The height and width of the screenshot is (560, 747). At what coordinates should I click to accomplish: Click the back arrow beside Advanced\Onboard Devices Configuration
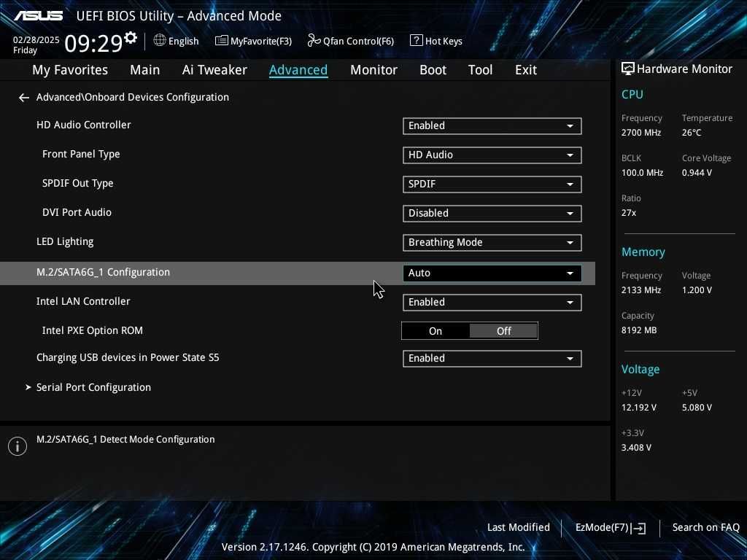point(24,98)
